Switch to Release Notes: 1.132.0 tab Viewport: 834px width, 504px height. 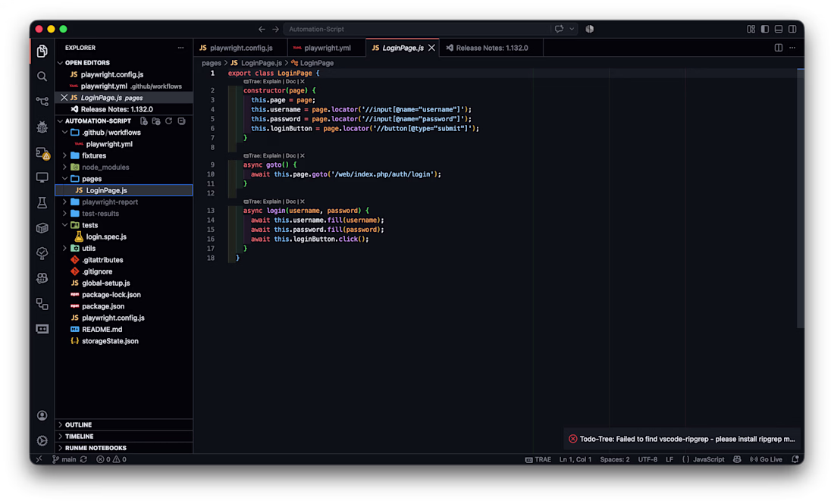[491, 48]
